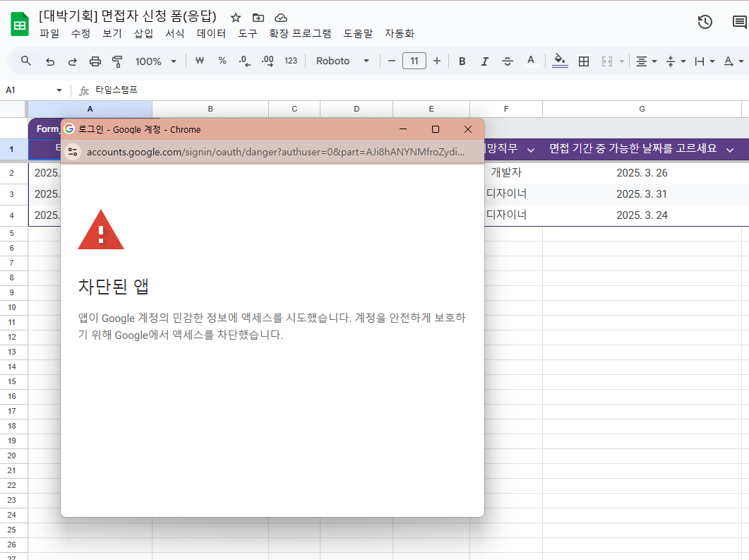The image size is (749, 560).
Task: Open text wrapping dropdown
Action: tap(705, 61)
